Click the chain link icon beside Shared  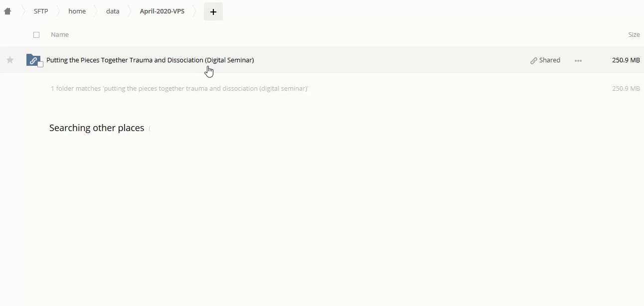(x=534, y=60)
